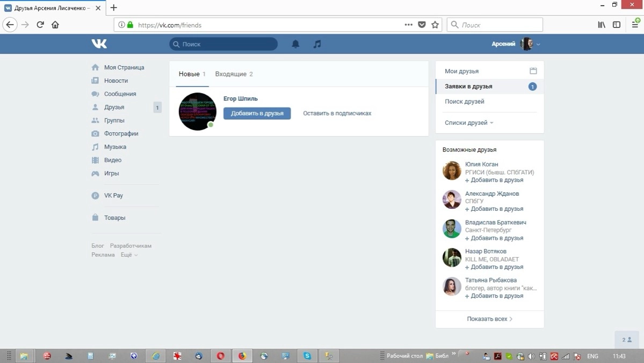Click the Skype icon in the taskbar
This screenshot has height=363, width=644.
tap(307, 355)
